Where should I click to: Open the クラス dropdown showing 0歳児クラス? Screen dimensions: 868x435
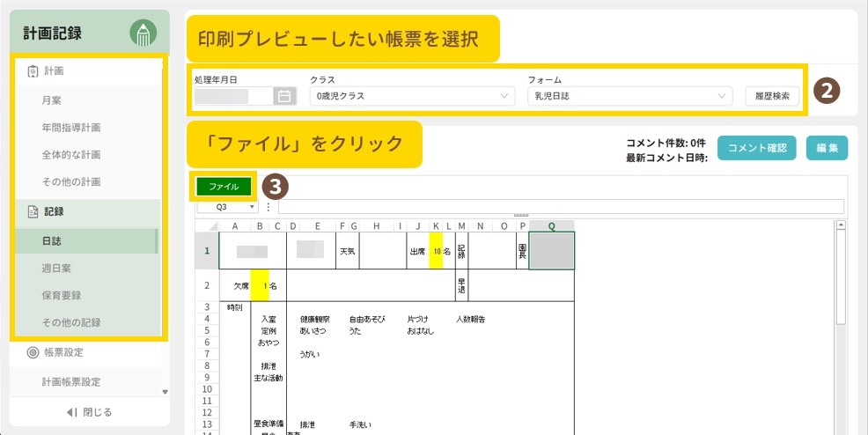[x=411, y=96]
